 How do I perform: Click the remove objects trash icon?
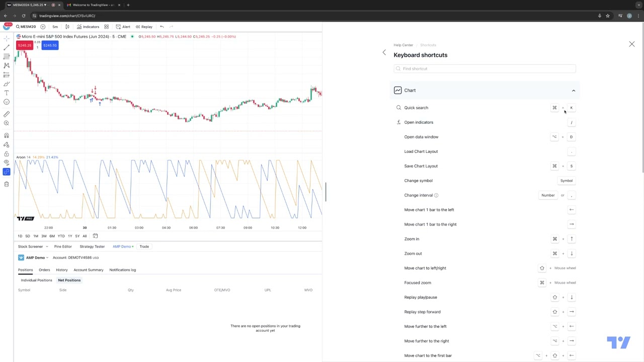coord(7,184)
